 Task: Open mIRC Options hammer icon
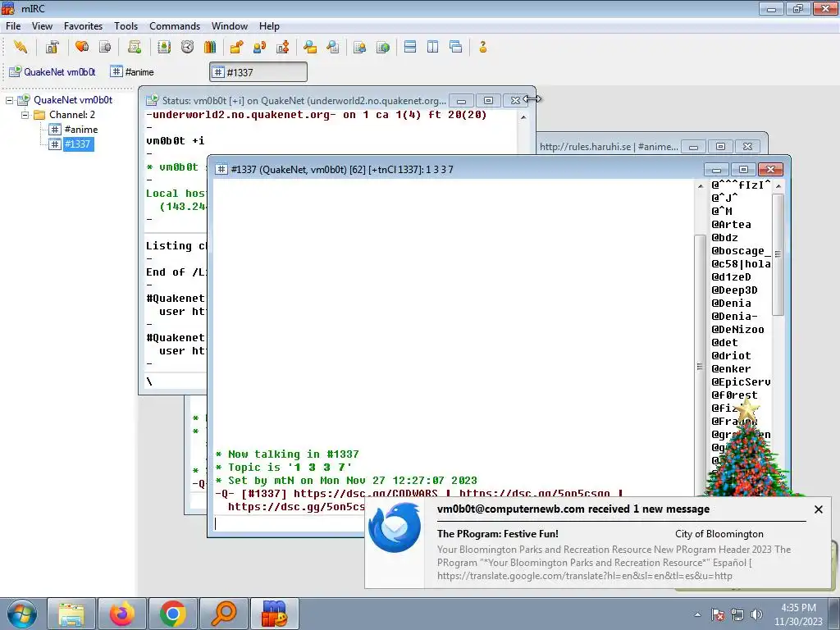point(52,47)
